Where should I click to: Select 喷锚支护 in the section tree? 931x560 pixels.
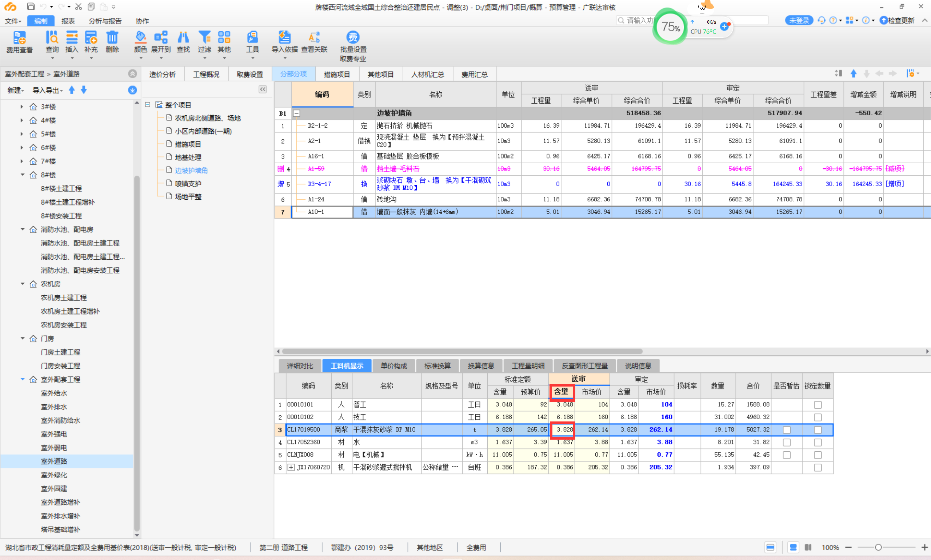[188, 184]
